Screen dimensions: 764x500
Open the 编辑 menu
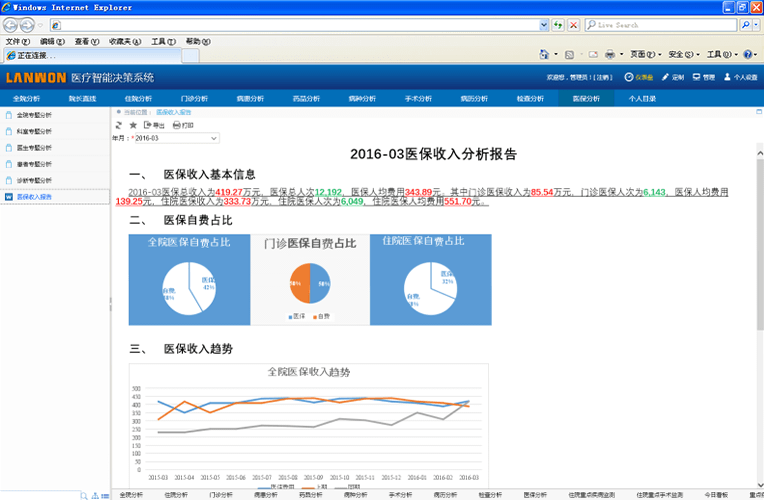52,41
